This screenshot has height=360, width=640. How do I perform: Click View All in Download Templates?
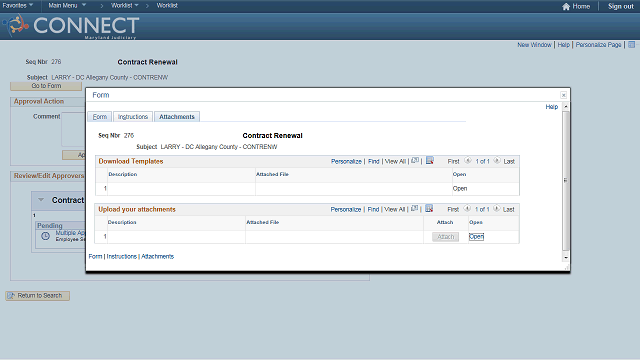[395, 162]
